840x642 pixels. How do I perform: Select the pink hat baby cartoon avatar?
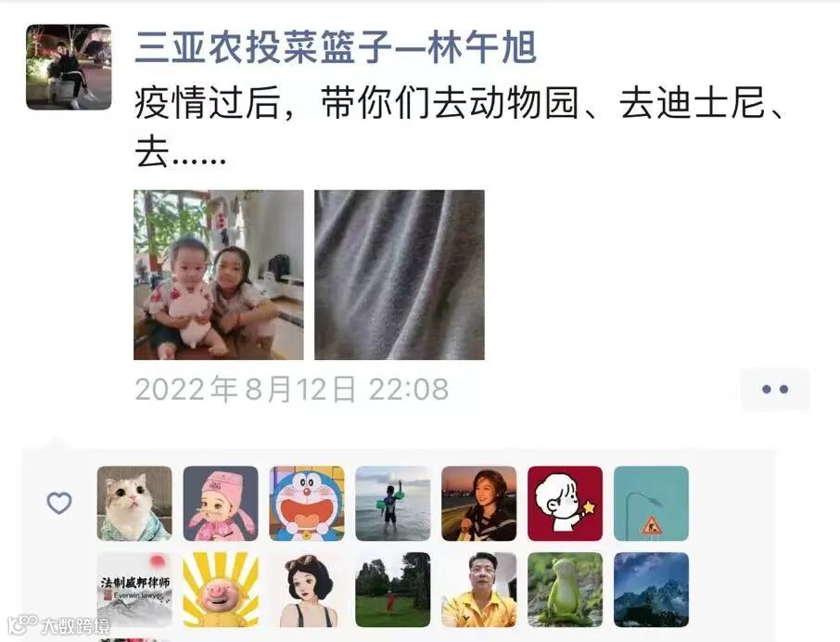(x=221, y=503)
